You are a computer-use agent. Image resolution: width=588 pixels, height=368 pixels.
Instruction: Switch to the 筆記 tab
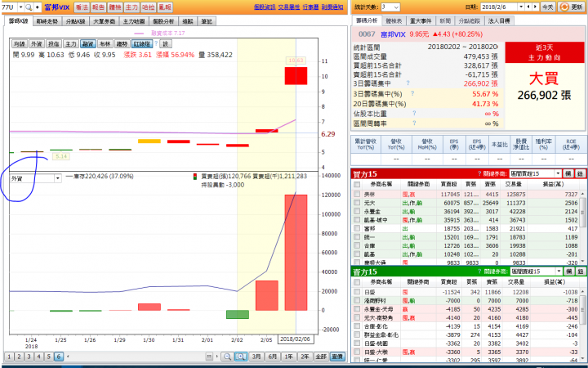[x=207, y=21]
